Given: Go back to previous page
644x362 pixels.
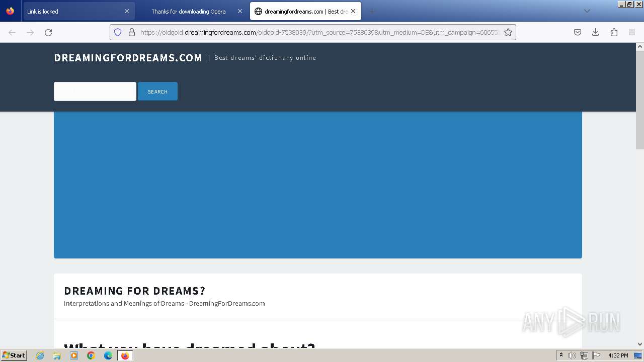Looking at the screenshot, I should click(12, 32).
